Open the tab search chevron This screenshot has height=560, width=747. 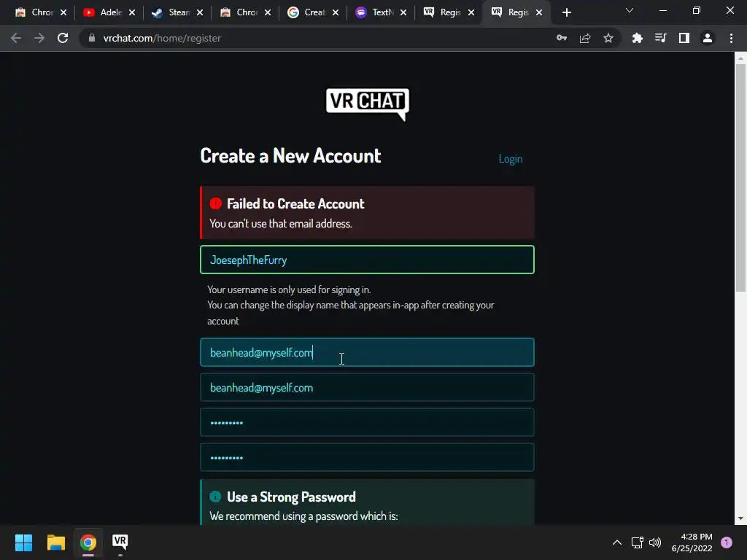coord(630,10)
